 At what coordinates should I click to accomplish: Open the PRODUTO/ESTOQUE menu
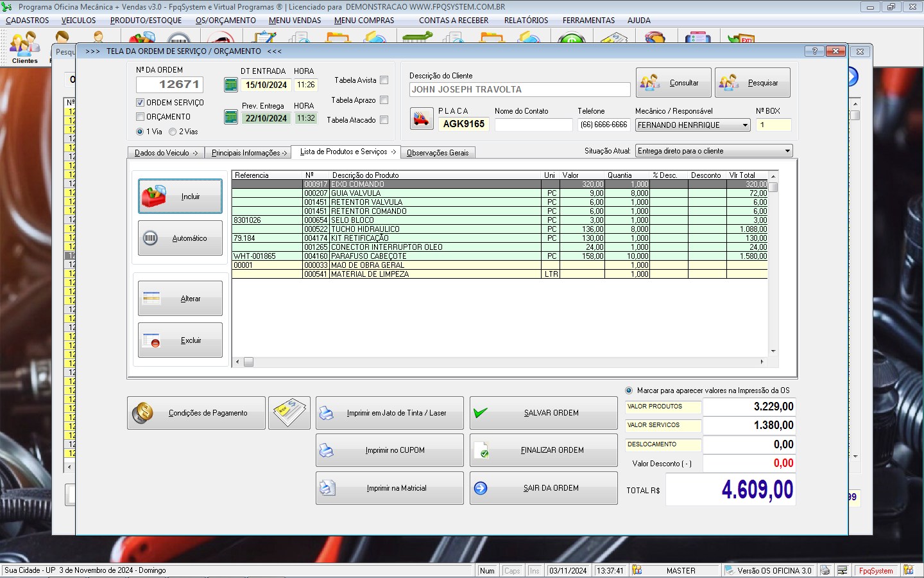click(146, 21)
